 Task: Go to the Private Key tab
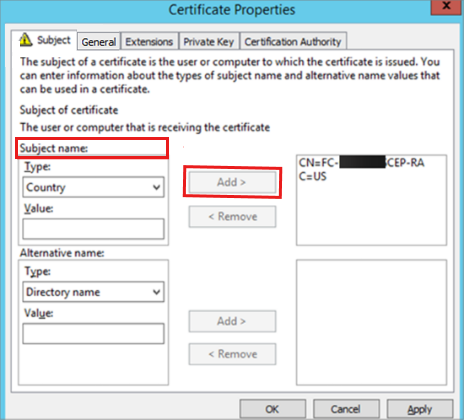[209, 42]
